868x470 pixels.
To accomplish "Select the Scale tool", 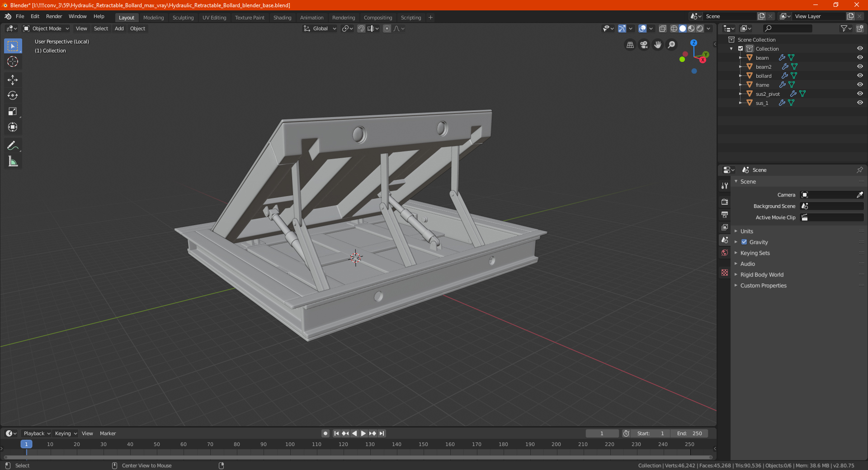I will click(13, 111).
